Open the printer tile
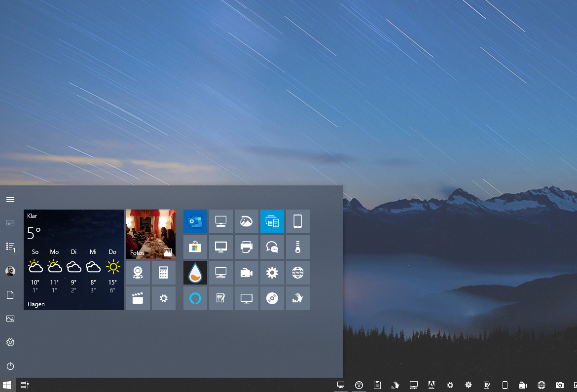The width and height of the screenshot is (577, 392). click(x=246, y=247)
